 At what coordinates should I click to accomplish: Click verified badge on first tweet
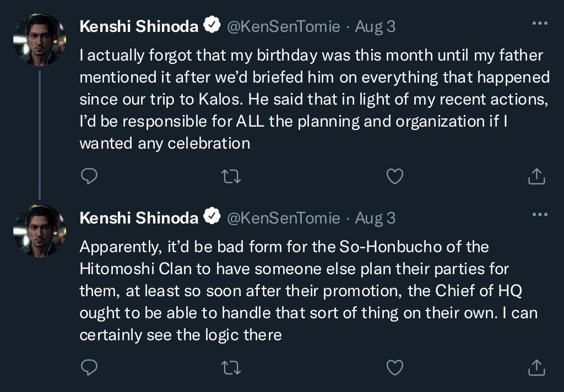213,26
